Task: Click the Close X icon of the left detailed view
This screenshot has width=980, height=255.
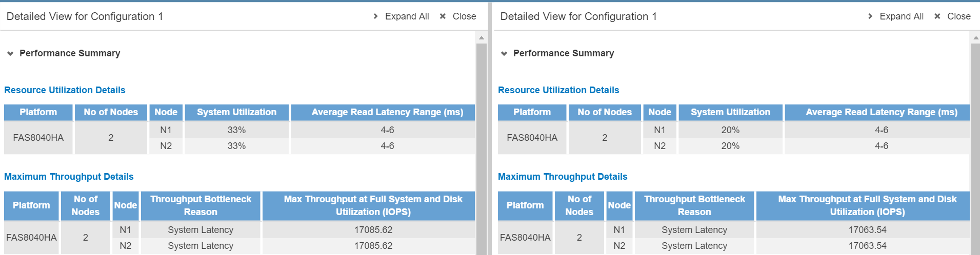Action: click(443, 16)
